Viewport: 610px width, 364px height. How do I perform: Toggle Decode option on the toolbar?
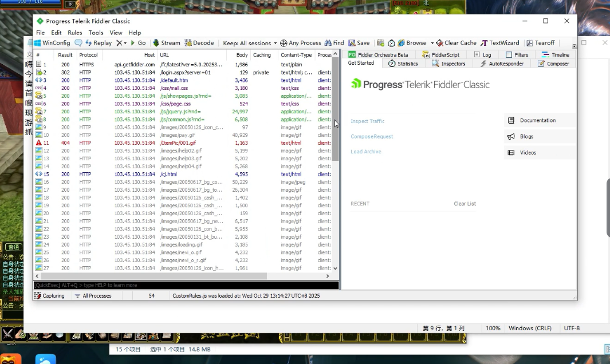click(199, 43)
